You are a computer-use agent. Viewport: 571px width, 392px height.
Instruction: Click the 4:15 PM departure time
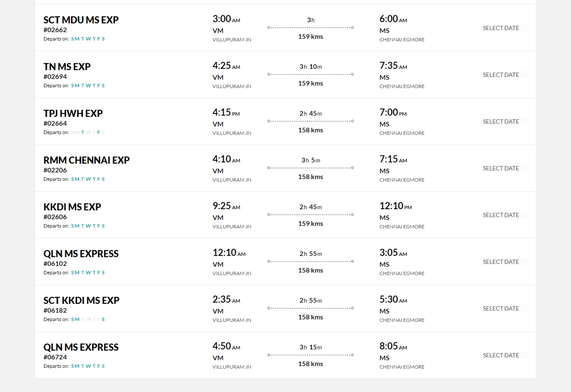(226, 112)
